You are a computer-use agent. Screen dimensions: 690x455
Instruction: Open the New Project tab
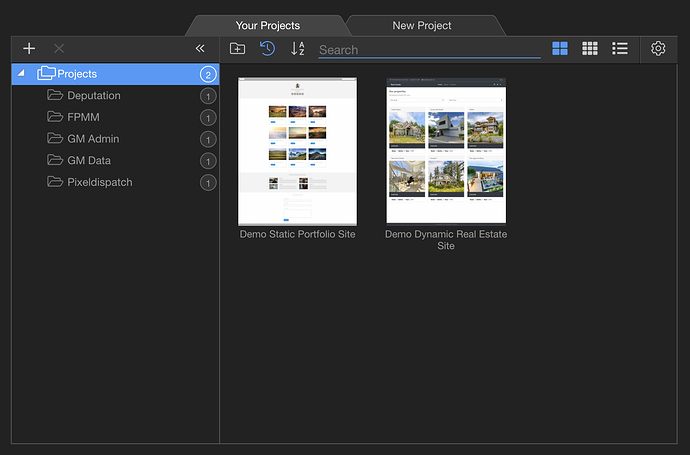(x=421, y=25)
